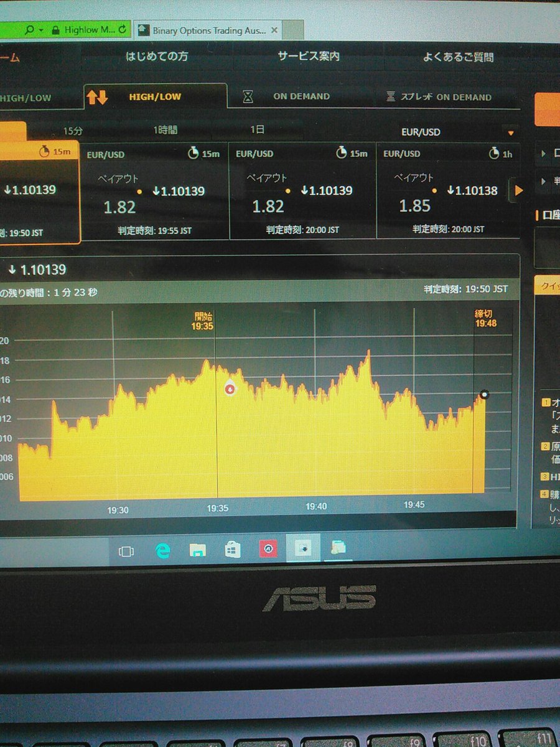Click the active browser taskbar icon
The width and height of the screenshot is (560, 747).
coord(304,548)
